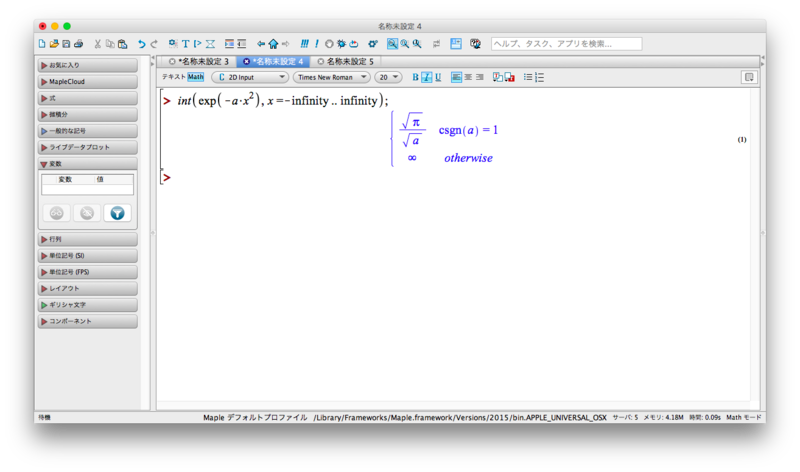
Task: Expand the 式 palette
Action: point(88,98)
